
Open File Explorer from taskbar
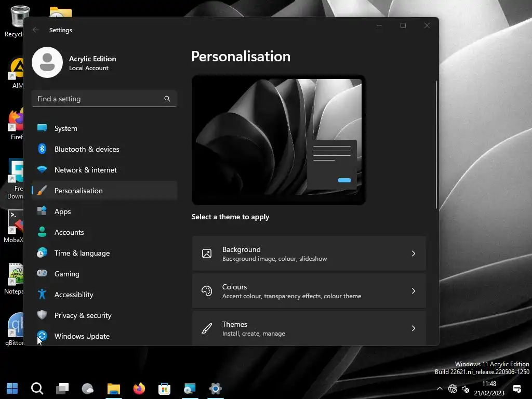[114, 389]
